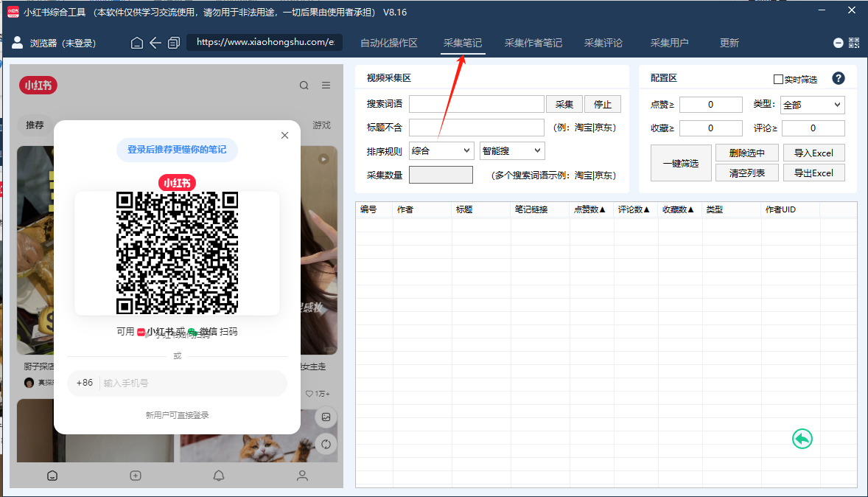Click the 停止 button
The image size is (868, 497).
click(x=603, y=104)
